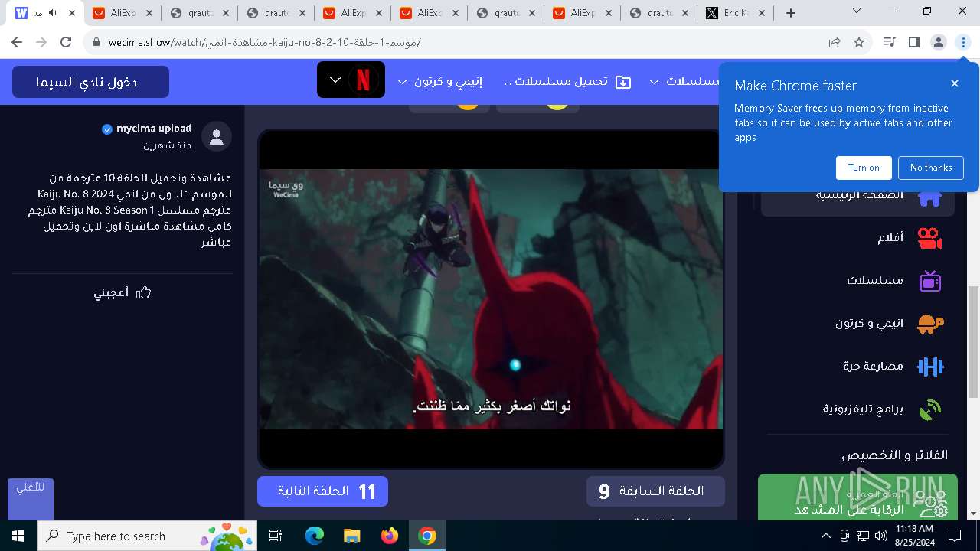Click the share page icon in address bar
Image resolution: width=980 pixels, height=551 pixels.
[835, 43]
